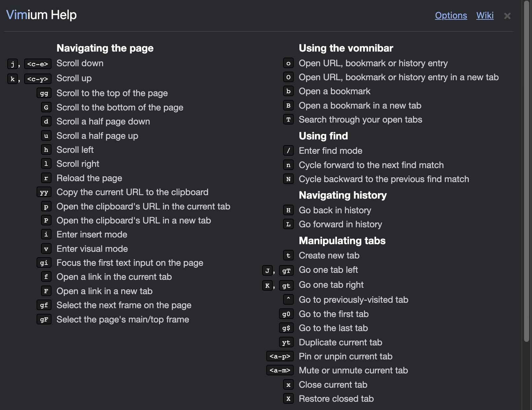Screen dimensions: 532x410
Task: Open the Options link
Action: pos(451,15)
